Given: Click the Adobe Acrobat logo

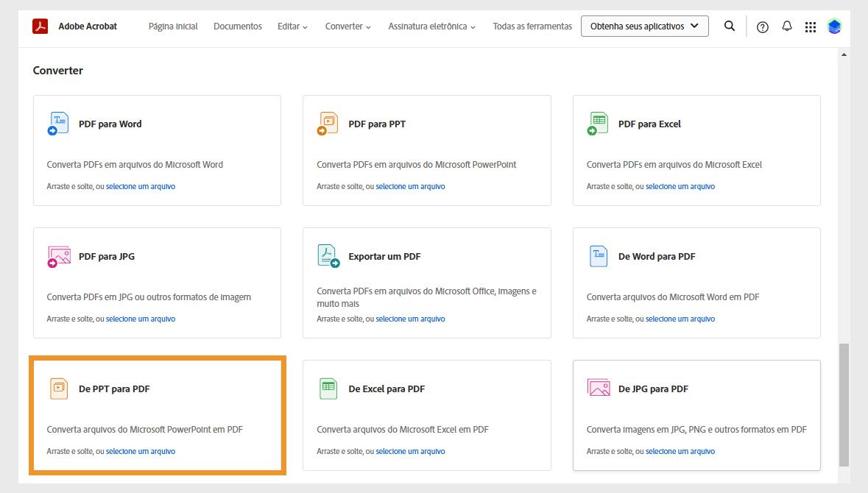Looking at the screenshot, I should (40, 26).
